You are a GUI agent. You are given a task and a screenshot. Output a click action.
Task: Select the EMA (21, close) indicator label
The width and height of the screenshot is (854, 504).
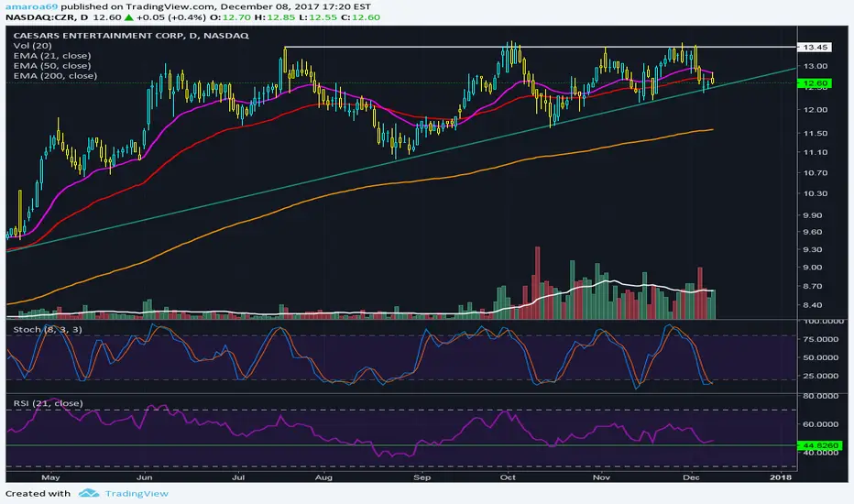point(51,56)
